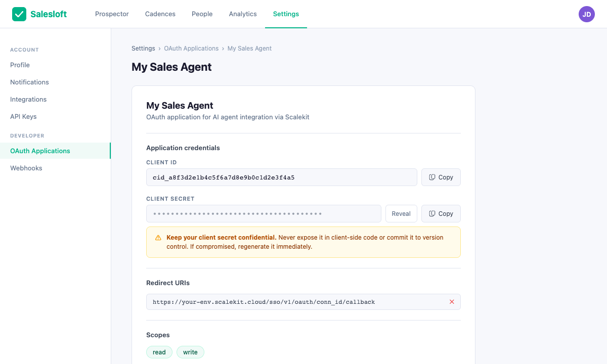This screenshot has height=364, width=607.
Task: Click the warning triangle icon in the confidentiality notice
Action: pyautogui.click(x=158, y=238)
